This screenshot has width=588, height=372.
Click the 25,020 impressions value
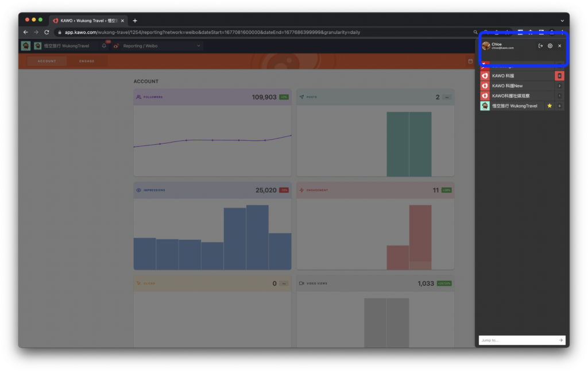point(266,190)
